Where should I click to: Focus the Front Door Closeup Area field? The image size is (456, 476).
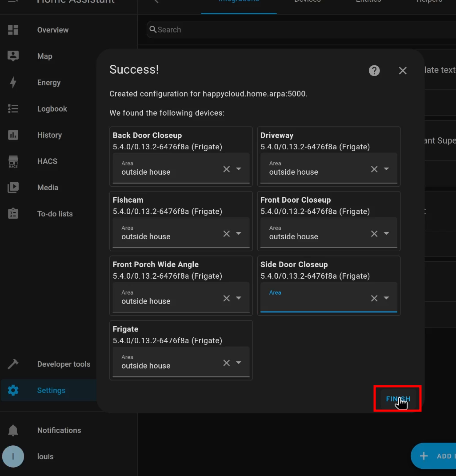tap(329, 232)
